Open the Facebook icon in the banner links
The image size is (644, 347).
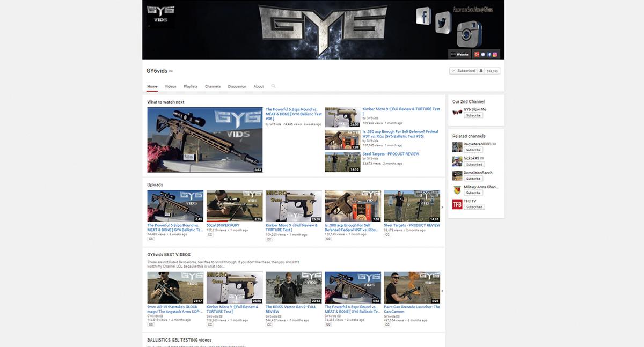(x=489, y=54)
